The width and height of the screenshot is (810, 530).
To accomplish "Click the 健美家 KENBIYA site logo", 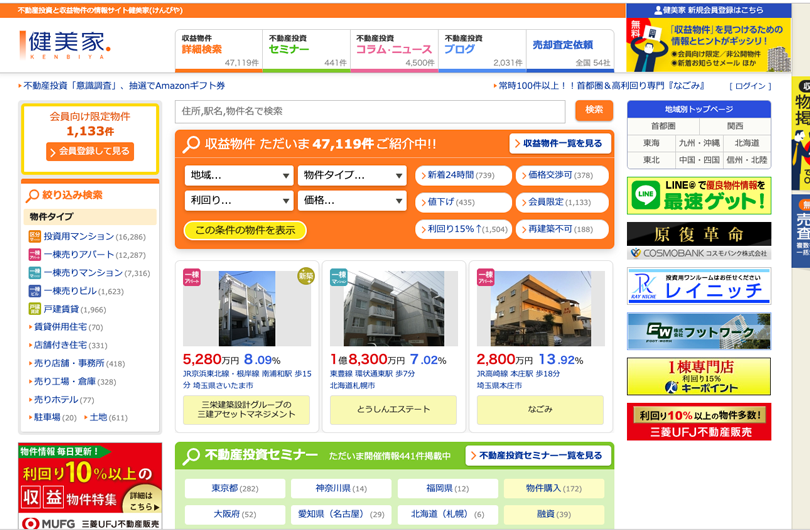I will coord(65,45).
